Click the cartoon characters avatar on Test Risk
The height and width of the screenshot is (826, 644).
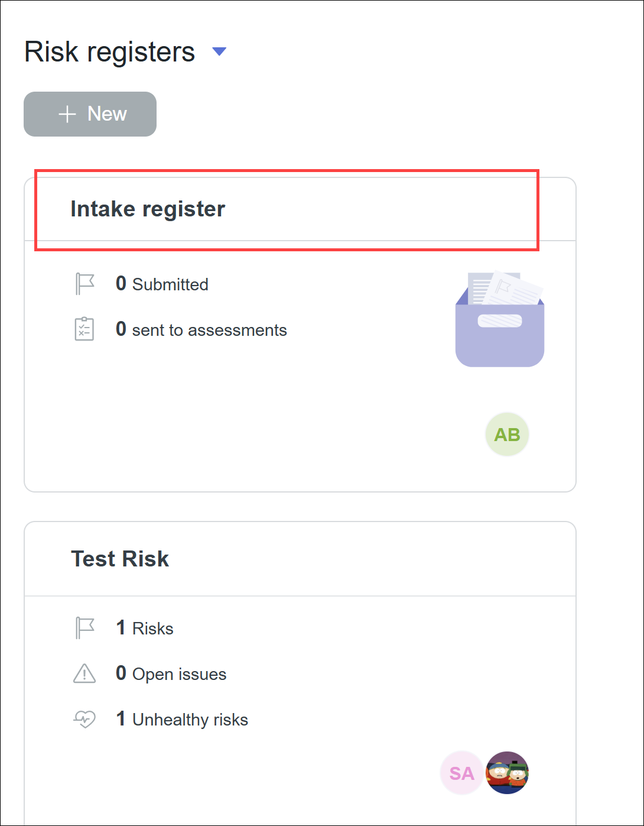pos(506,773)
